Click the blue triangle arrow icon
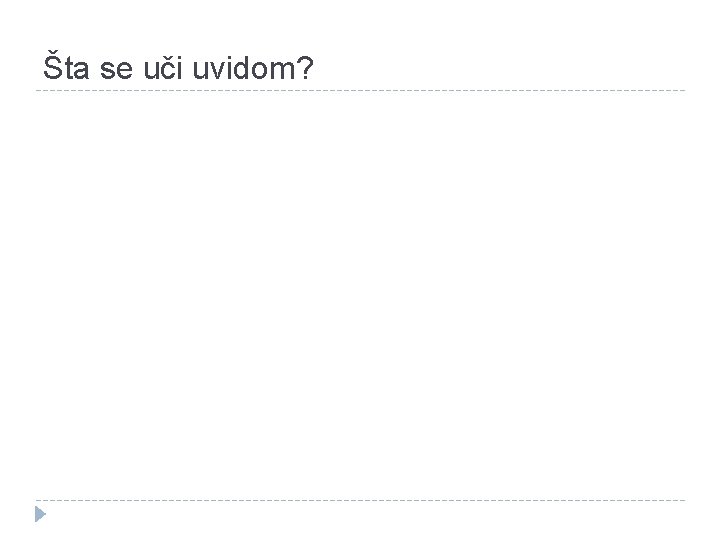Screen dimensions: 720x540 (40, 514)
